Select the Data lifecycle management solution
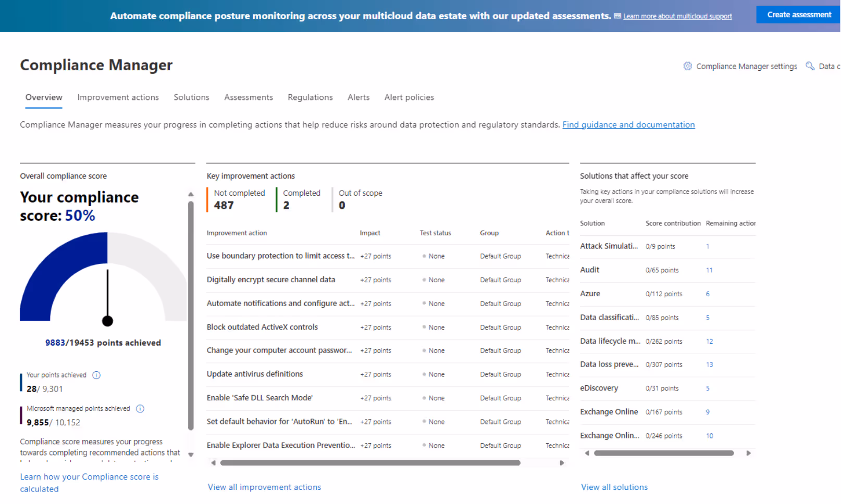This screenshot has height=504, width=841. coord(610,341)
